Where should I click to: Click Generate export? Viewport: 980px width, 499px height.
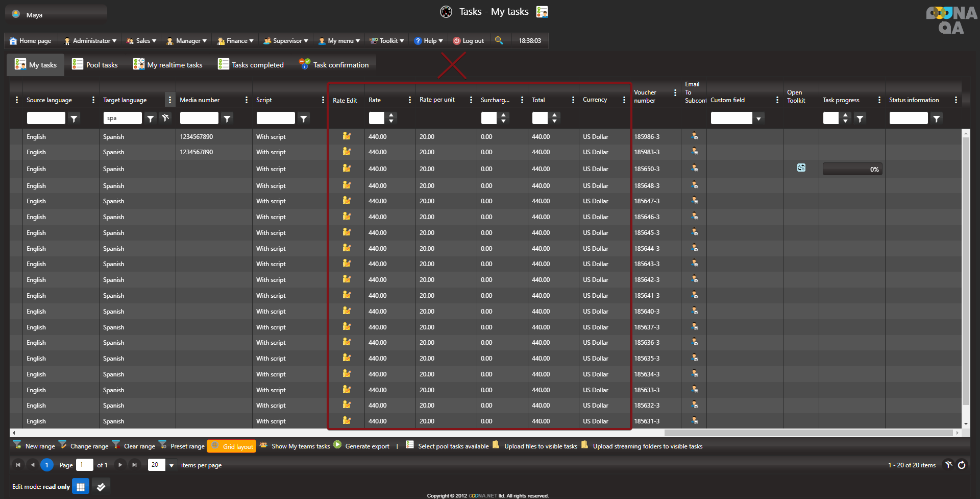click(362, 446)
